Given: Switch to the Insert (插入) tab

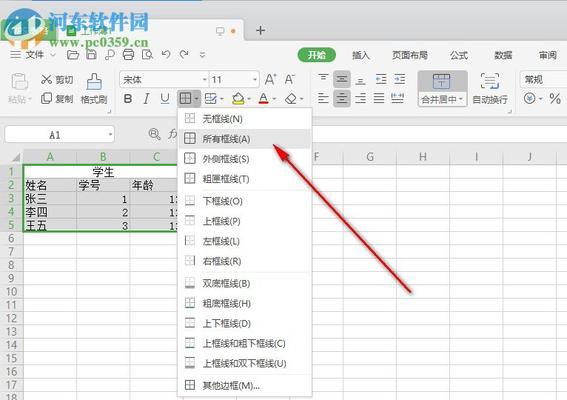Looking at the screenshot, I should pos(361,55).
